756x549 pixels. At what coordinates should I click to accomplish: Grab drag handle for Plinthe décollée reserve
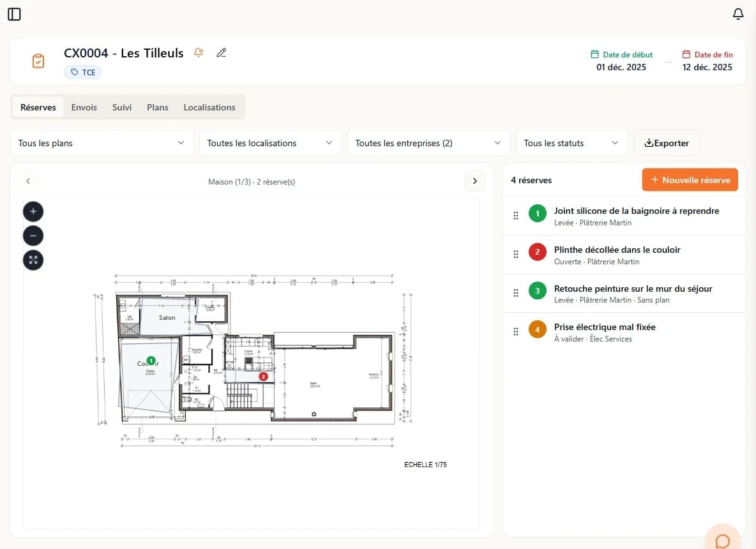[516, 254]
